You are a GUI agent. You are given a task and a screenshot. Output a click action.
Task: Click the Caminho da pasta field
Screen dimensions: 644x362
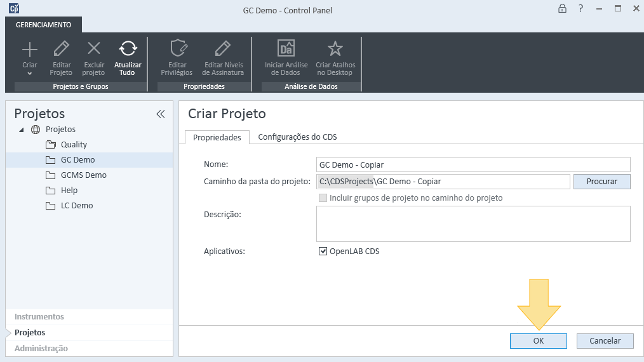coord(443,181)
